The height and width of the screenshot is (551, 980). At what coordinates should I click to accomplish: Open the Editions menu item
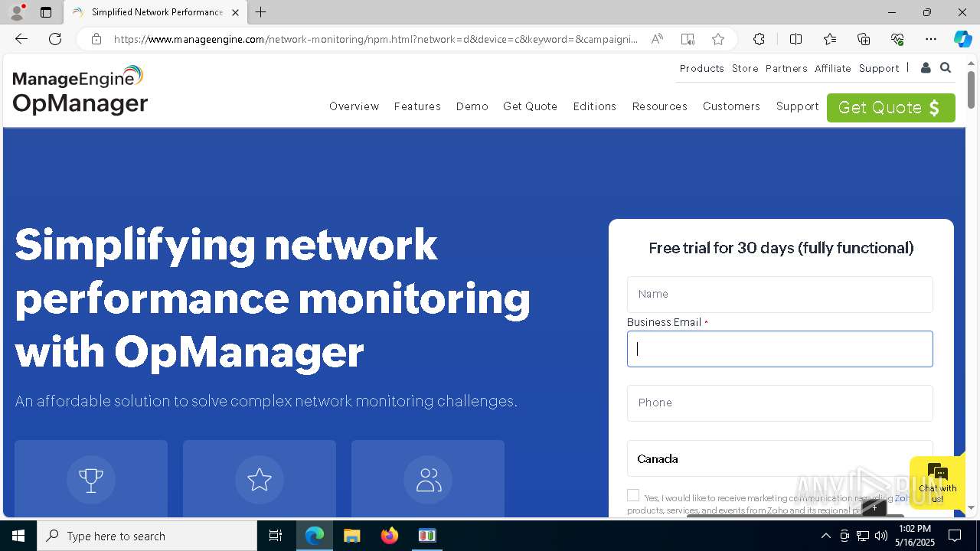point(595,106)
